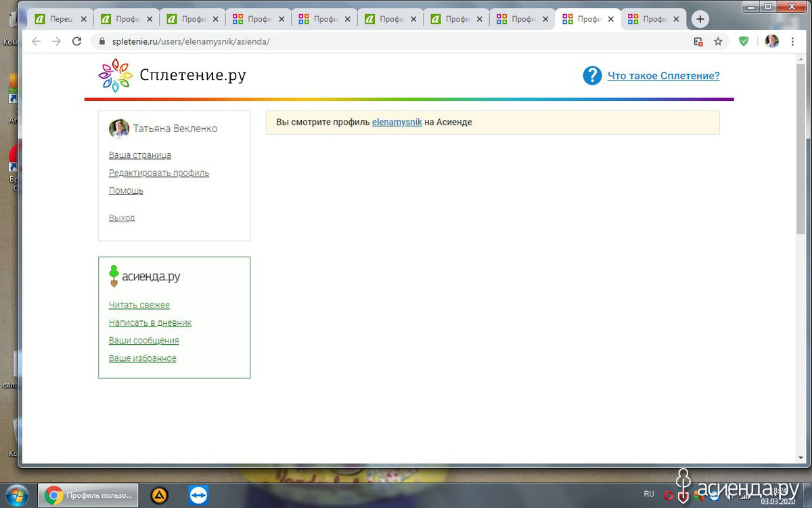
Task: Click the Opera icon in system tray
Action: 669,496
